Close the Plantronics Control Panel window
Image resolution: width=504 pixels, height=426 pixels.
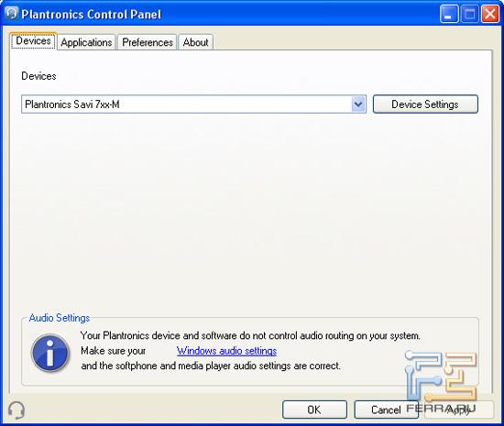pos(490,14)
